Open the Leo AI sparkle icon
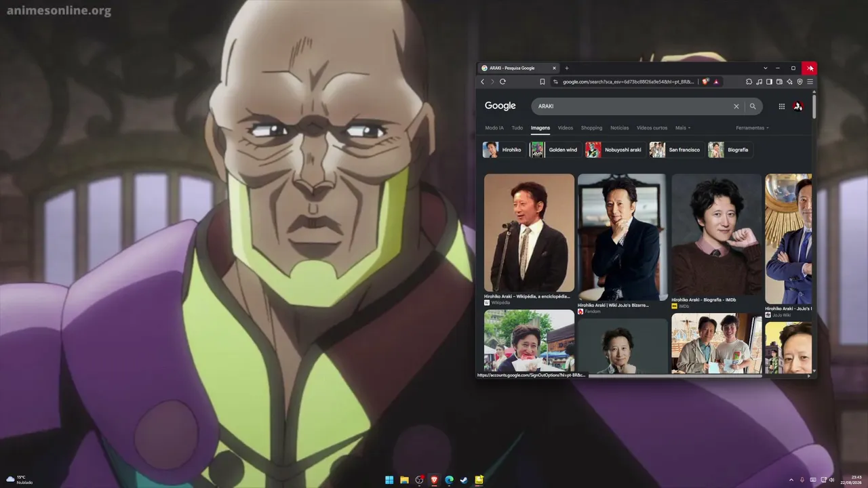Screen dimensions: 868x488 pyautogui.click(x=789, y=81)
